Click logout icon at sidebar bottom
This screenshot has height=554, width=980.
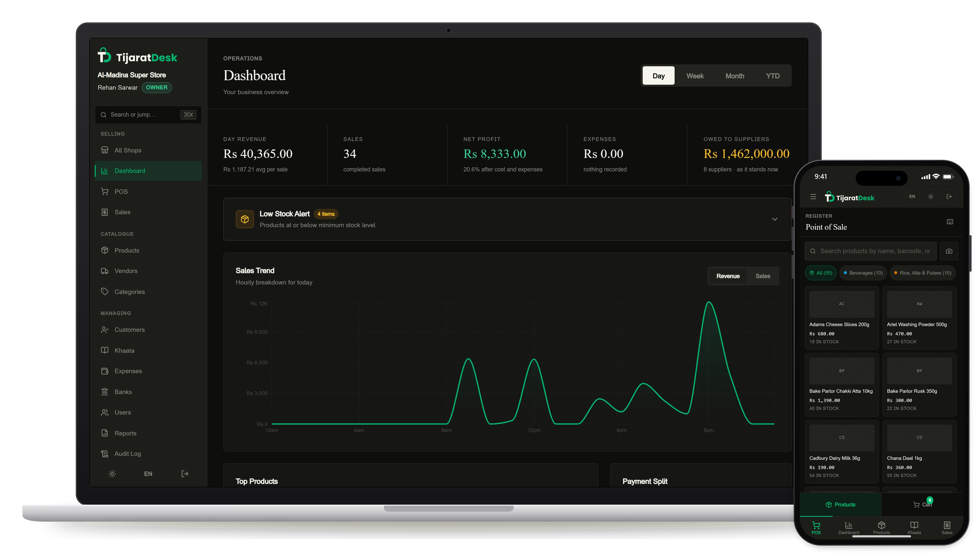coord(185,474)
